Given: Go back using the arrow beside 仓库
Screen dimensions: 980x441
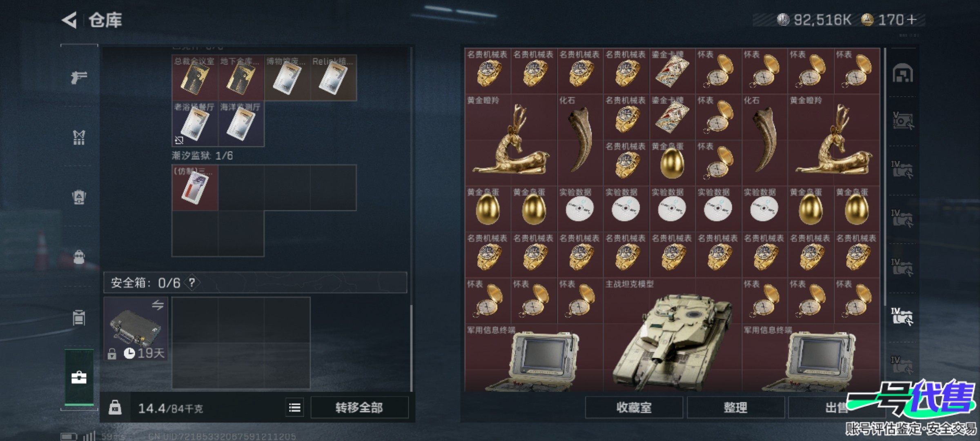Looking at the screenshot, I should (x=69, y=20).
